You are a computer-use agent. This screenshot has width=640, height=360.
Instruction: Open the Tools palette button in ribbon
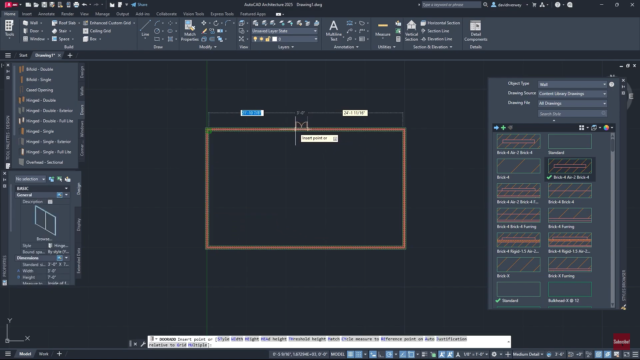coord(9,29)
